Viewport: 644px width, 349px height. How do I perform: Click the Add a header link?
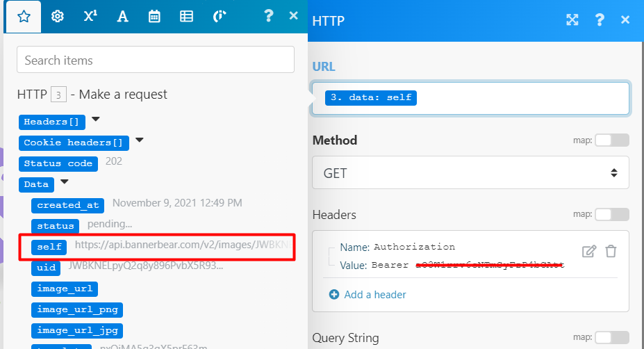(x=374, y=294)
